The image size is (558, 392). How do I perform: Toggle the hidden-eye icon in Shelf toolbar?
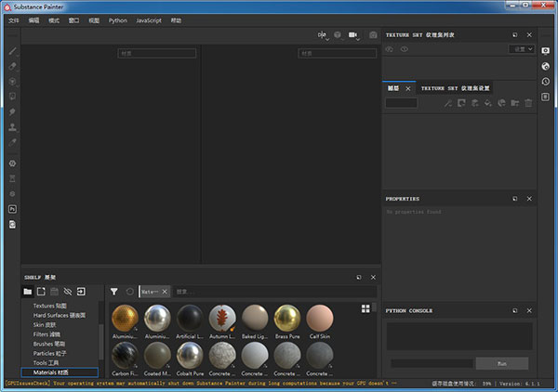click(67, 291)
